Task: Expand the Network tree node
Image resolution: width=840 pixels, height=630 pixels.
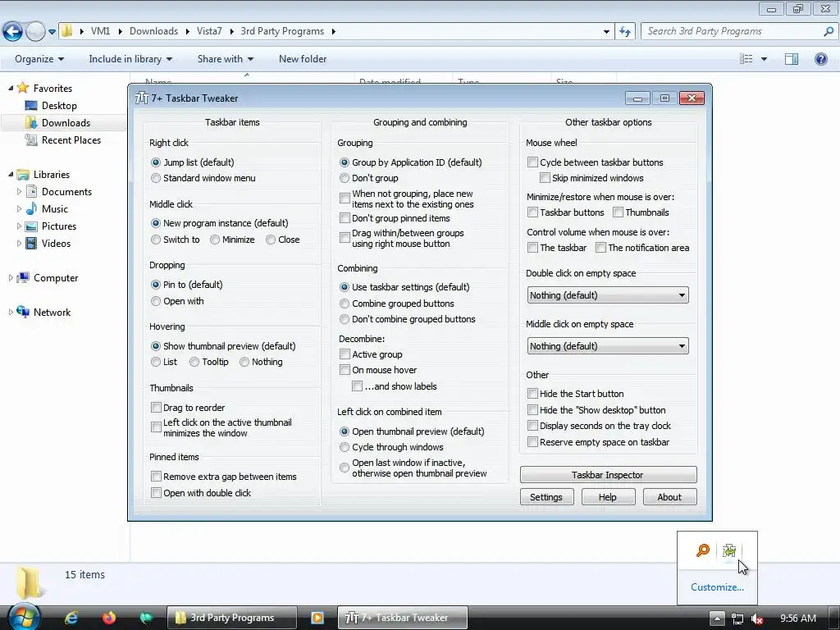Action: (10, 312)
